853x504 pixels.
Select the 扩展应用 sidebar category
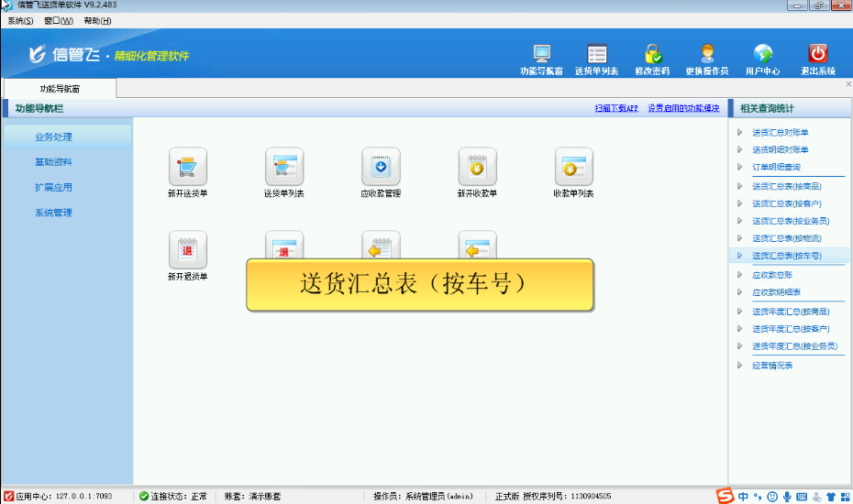[53, 188]
